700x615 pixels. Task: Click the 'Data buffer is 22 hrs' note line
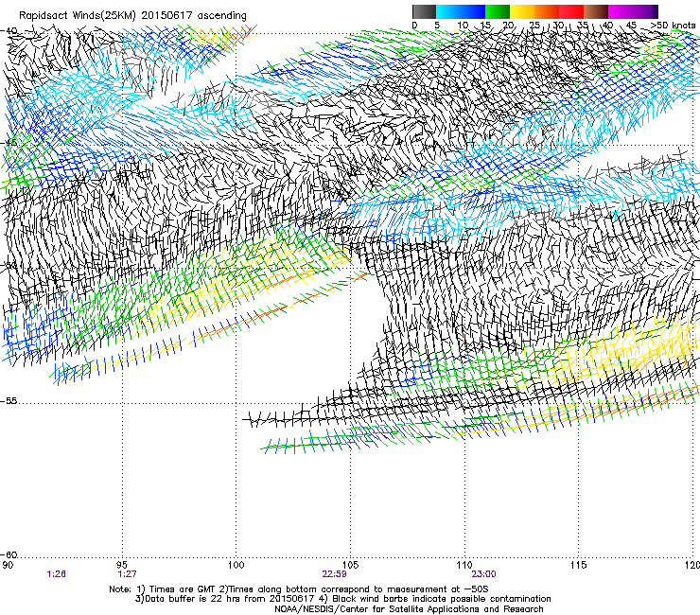(342, 599)
